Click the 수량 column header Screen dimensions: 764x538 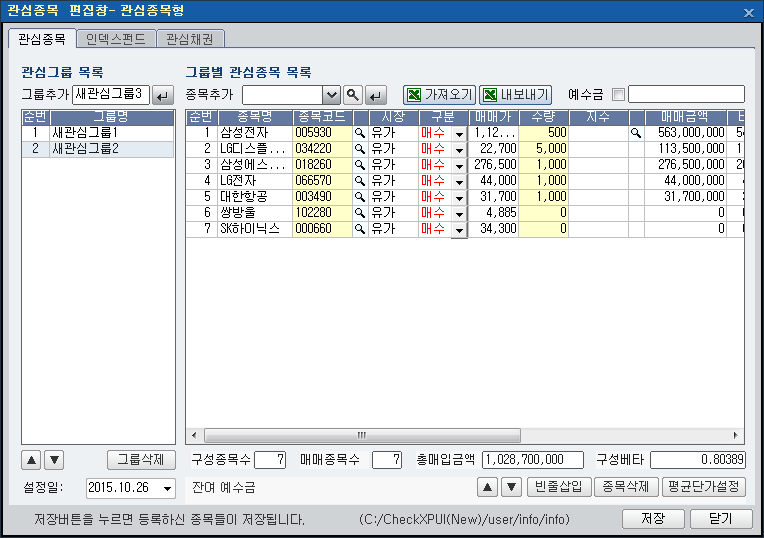pos(543,117)
